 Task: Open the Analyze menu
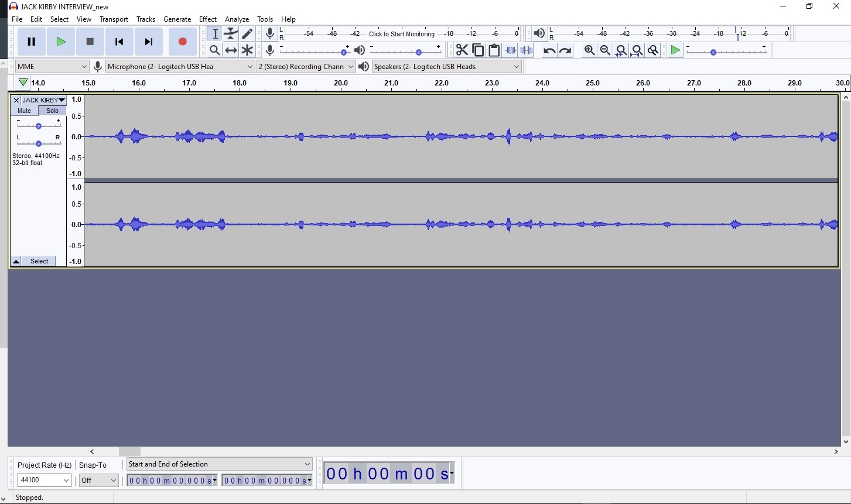coord(237,19)
